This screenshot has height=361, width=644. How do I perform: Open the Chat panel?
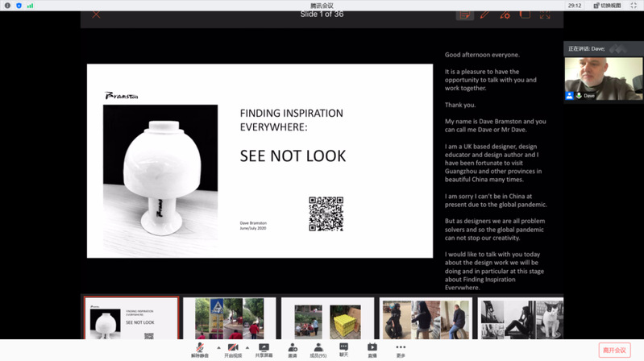pos(343,347)
